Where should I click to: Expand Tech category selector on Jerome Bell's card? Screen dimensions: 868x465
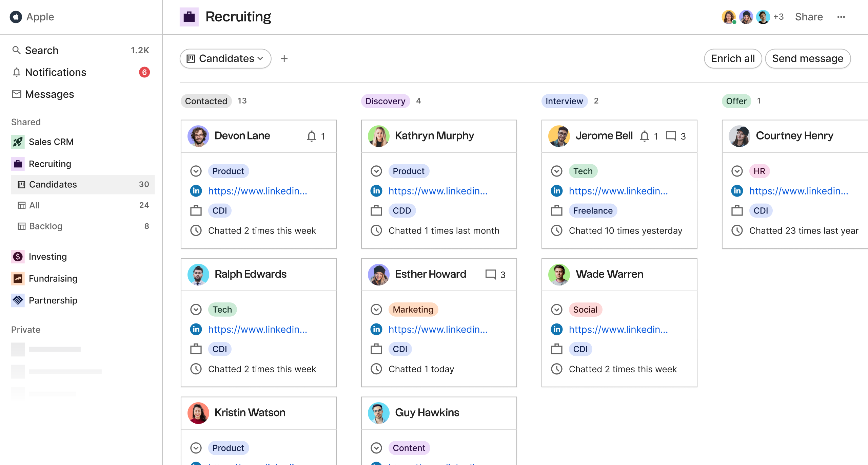point(557,171)
